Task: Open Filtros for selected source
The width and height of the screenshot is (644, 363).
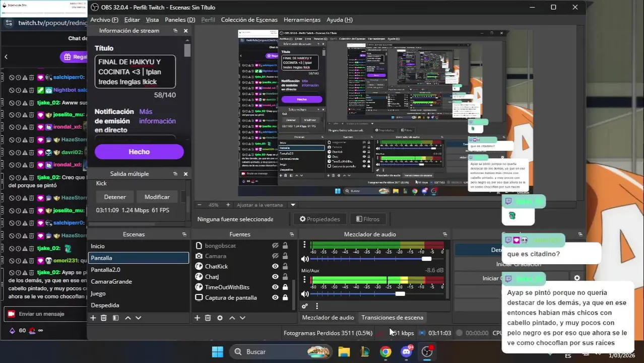Action: tap(367, 219)
